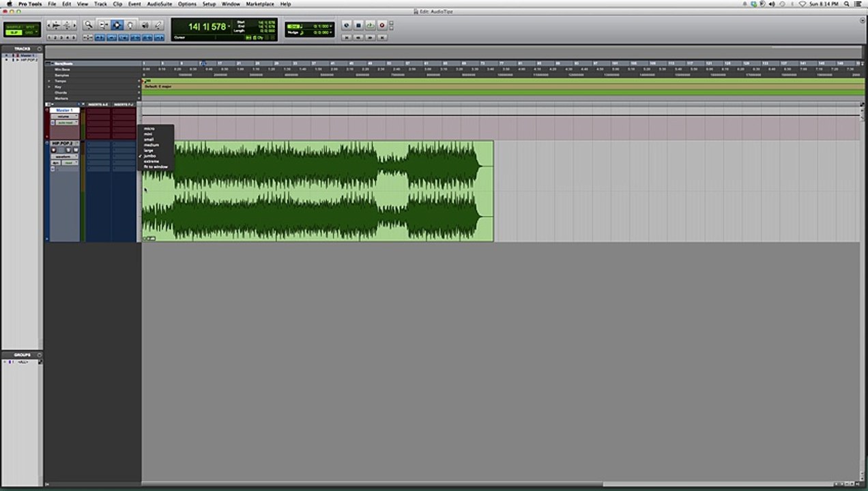Choose extreme track height
Viewport: 868px width, 491px height.
click(x=151, y=162)
